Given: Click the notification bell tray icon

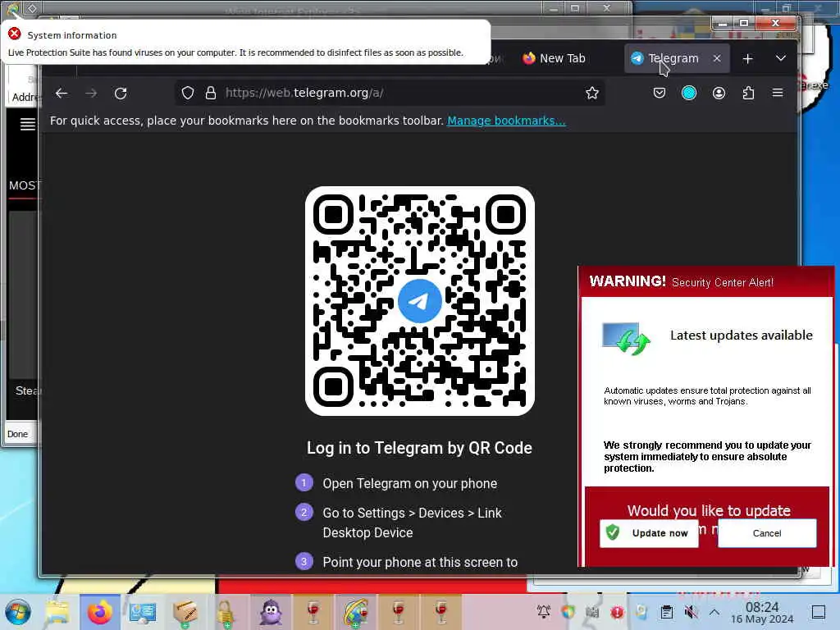Looking at the screenshot, I should pos(544,611).
